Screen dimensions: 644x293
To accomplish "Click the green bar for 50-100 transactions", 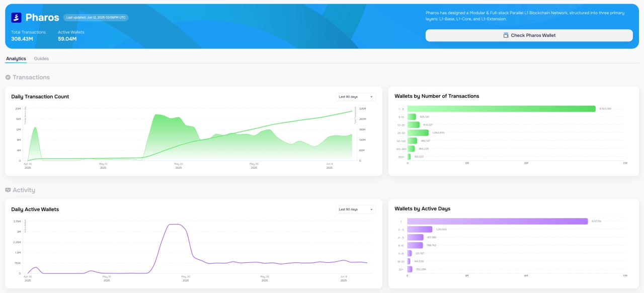I will [x=412, y=141].
